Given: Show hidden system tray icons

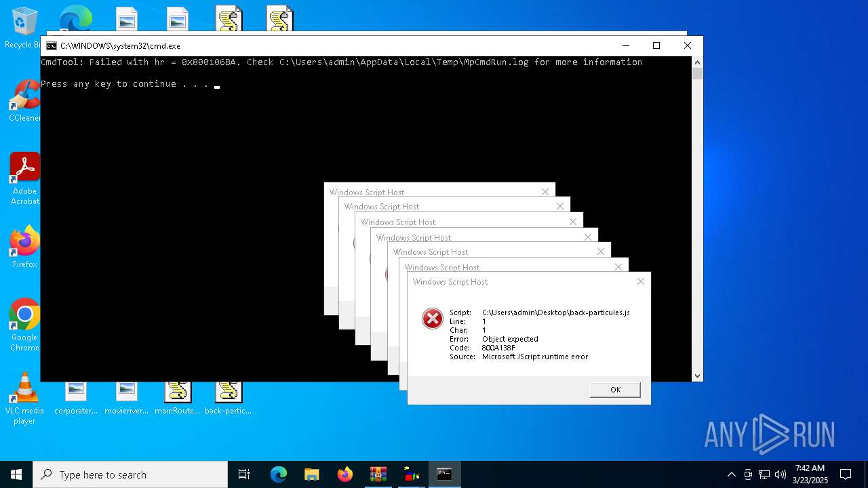Looking at the screenshot, I should [x=731, y=474].
